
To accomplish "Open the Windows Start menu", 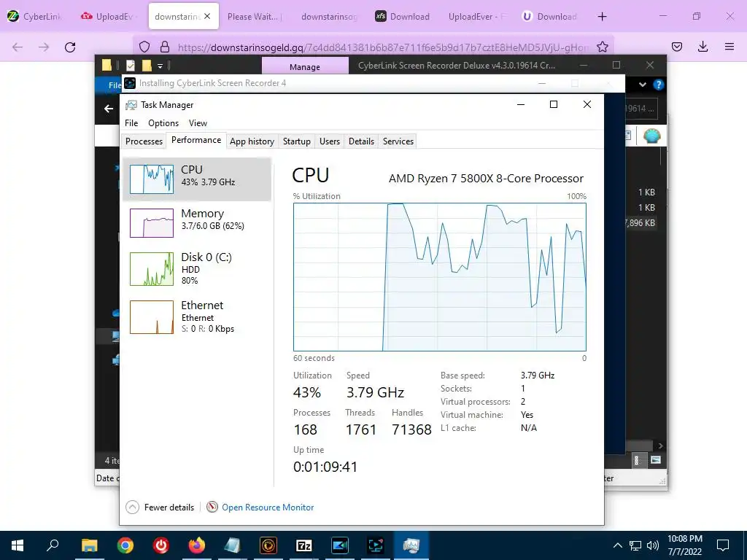I will [x=18, y=545].
